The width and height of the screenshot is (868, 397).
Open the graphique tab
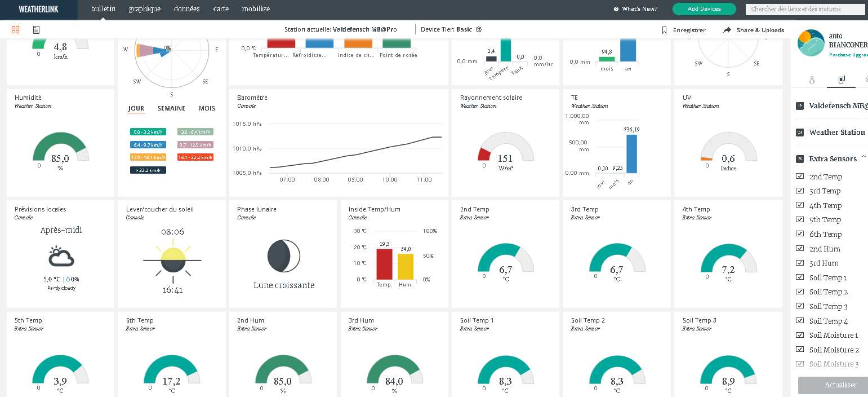tap(144, 9)
